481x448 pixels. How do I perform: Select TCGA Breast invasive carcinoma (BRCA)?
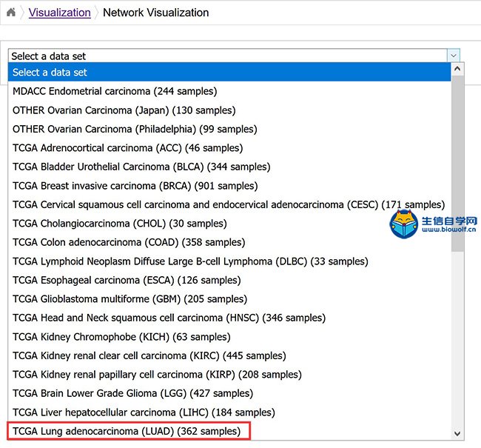pos(229,186)
